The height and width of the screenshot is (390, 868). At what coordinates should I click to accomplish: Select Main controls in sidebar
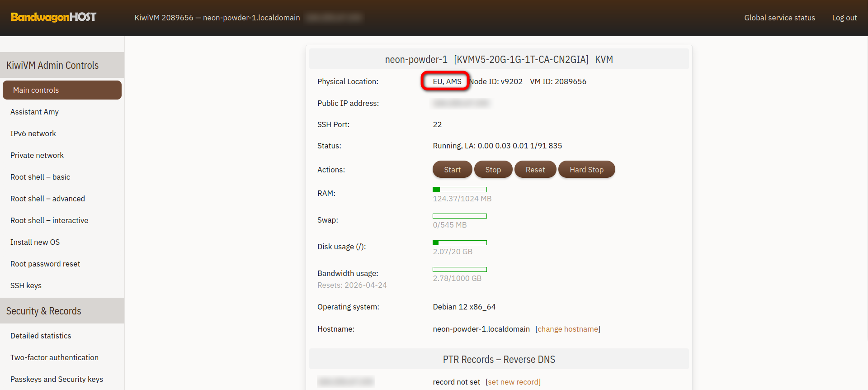62,90
